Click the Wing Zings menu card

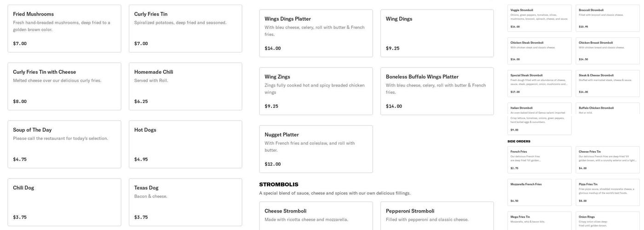[316, 91]
